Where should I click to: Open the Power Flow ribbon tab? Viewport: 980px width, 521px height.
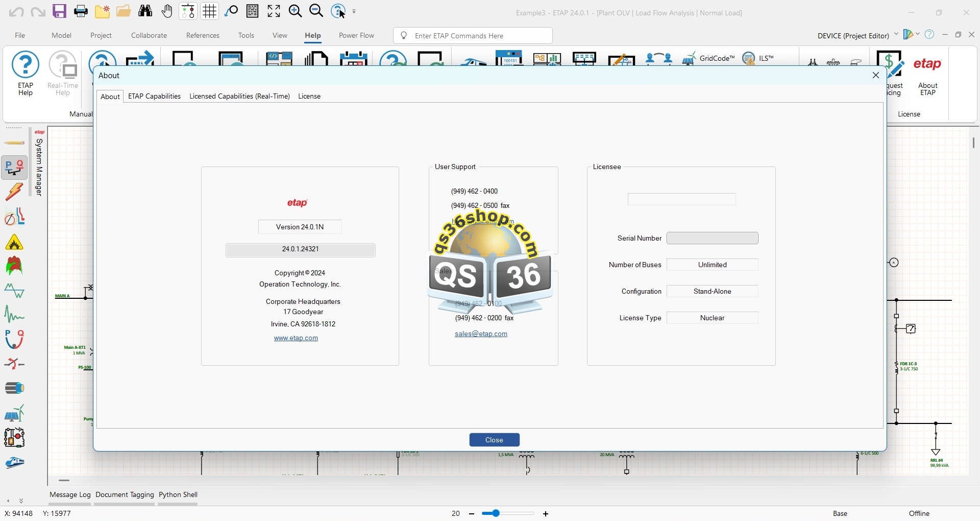[x=356, y=35]
